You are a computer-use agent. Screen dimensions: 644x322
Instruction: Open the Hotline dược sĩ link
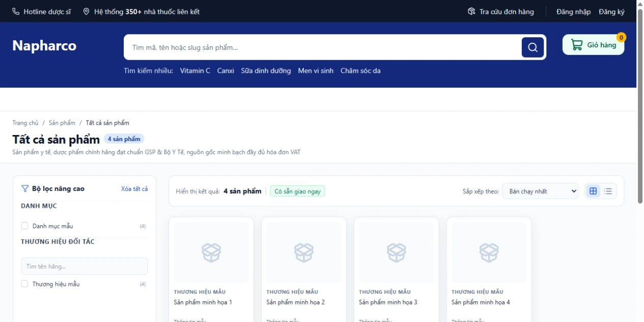[42, 11]
